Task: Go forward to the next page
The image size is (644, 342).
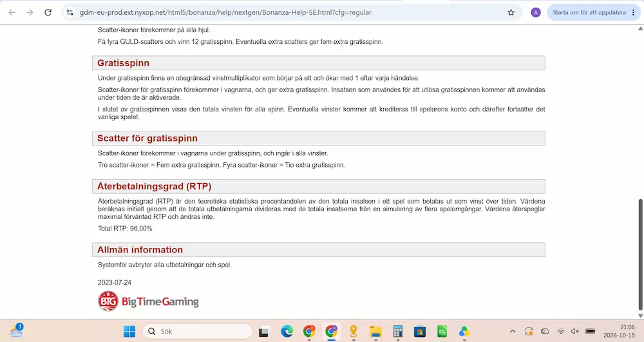Action: coord(30,12)
